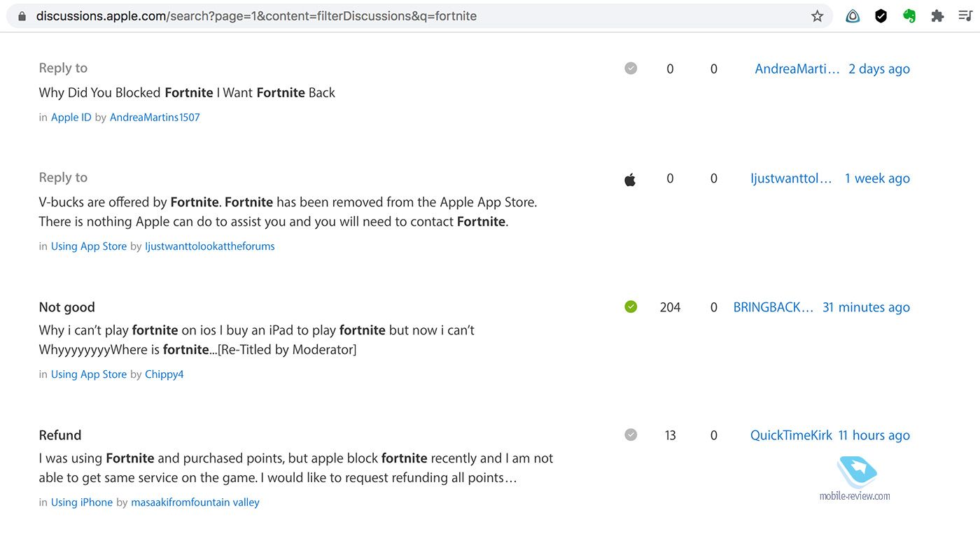The width and height of the screenshot is (980, 536).
Task: Click 'Reply to' label above V-bucks post
Action: point(63,178)
